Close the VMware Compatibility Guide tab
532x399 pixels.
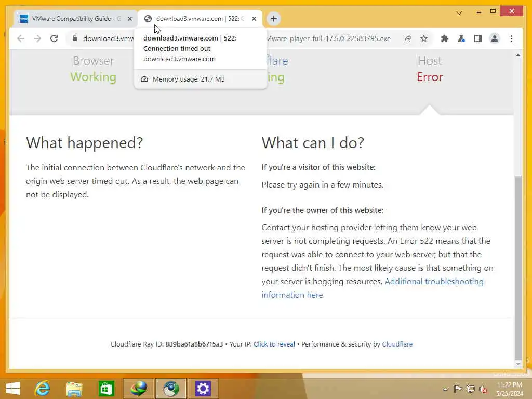pyautogui.click(x=129, y=19)
